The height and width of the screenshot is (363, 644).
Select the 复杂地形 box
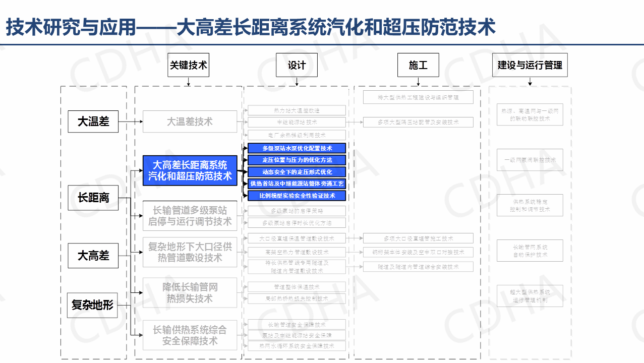point(92,305)
